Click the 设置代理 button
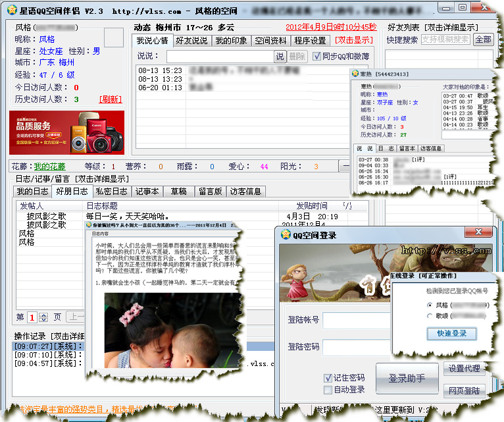Viewport: 504px width, 422px height. point(464,369)
